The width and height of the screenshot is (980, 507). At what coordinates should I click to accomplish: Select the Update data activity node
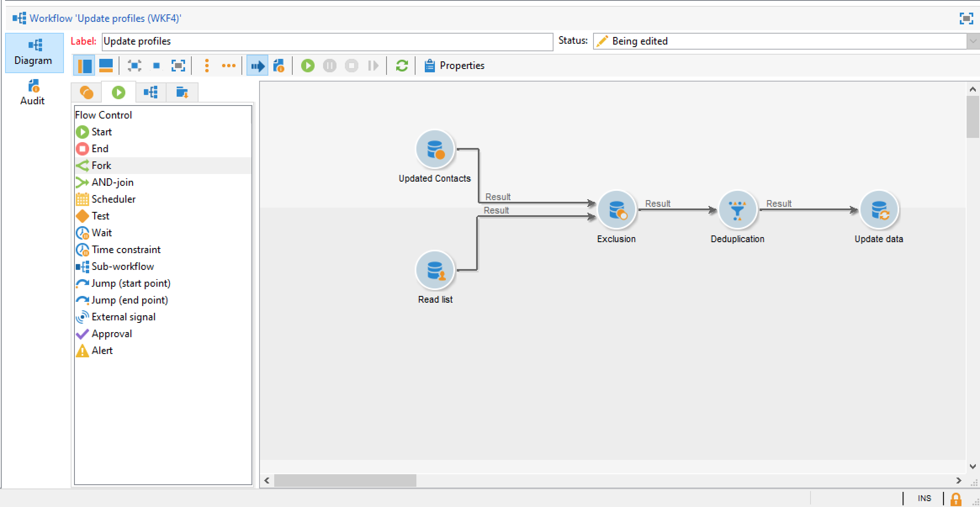[x=879, y=210]
